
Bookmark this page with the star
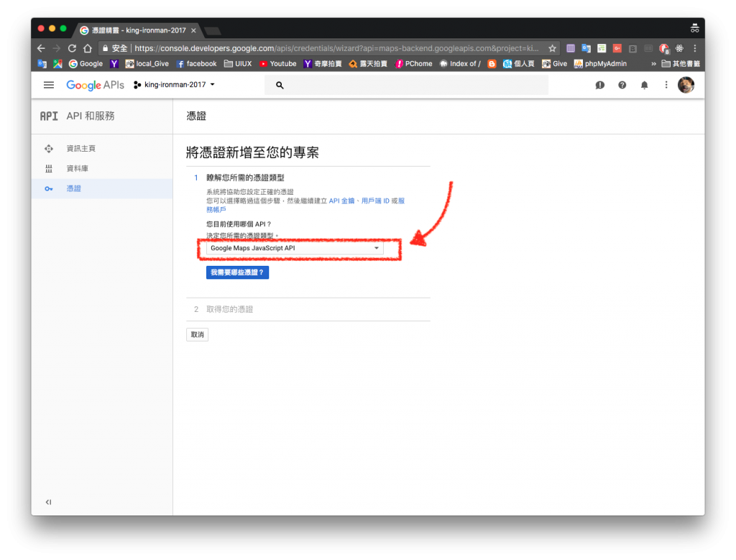[x=552, y=48]
